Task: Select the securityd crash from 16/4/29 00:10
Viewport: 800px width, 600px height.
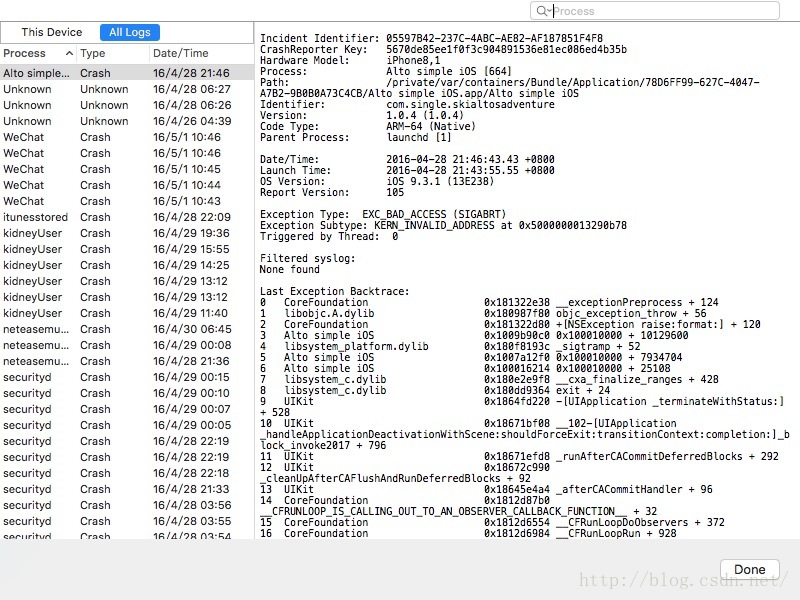Action: [127, 393]
